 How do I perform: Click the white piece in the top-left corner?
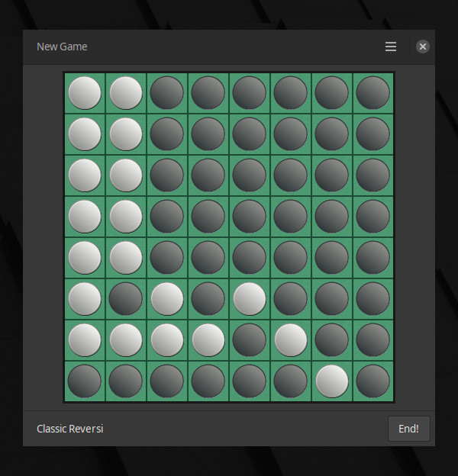(x=85, y=93)
